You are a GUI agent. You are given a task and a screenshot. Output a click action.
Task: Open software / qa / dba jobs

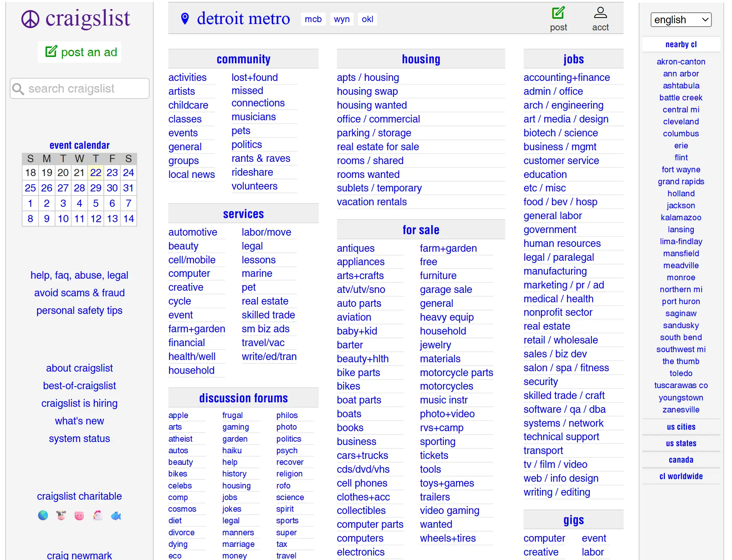(x=564, y=409)
